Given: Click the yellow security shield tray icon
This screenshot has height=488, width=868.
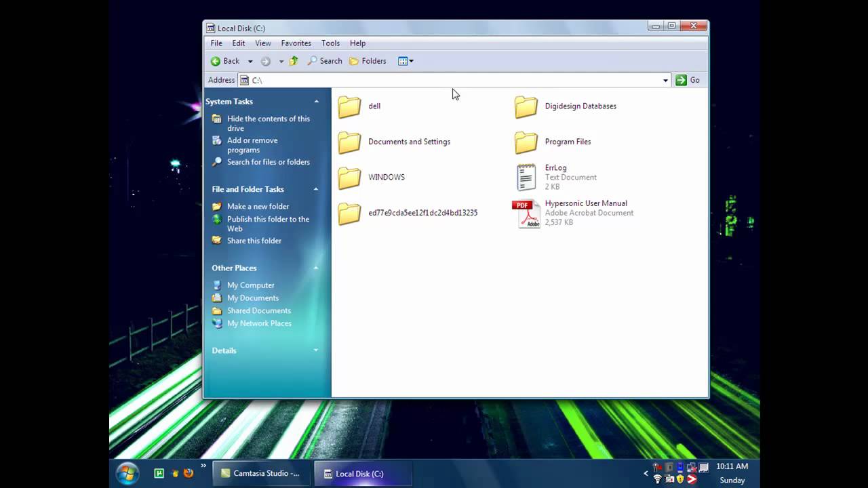Looking at the screenshot, I should click(x=680, y=479).
